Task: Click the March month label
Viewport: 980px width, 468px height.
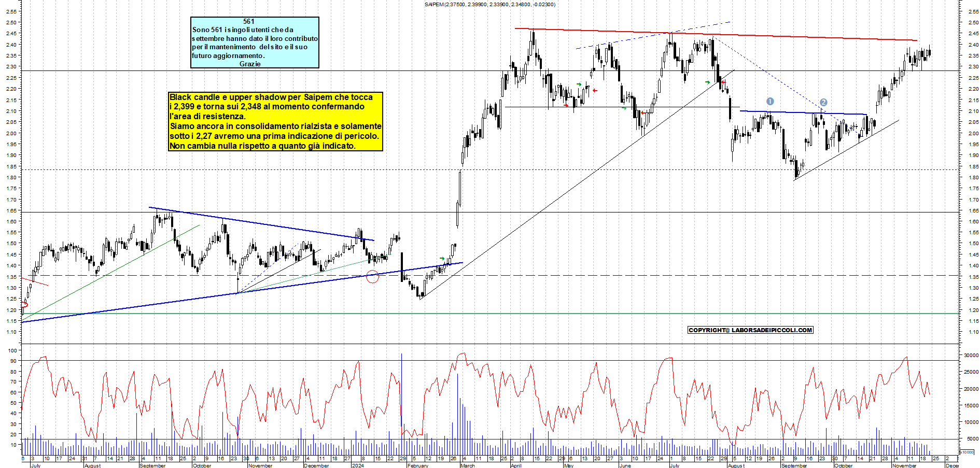Action: point(467,465)
